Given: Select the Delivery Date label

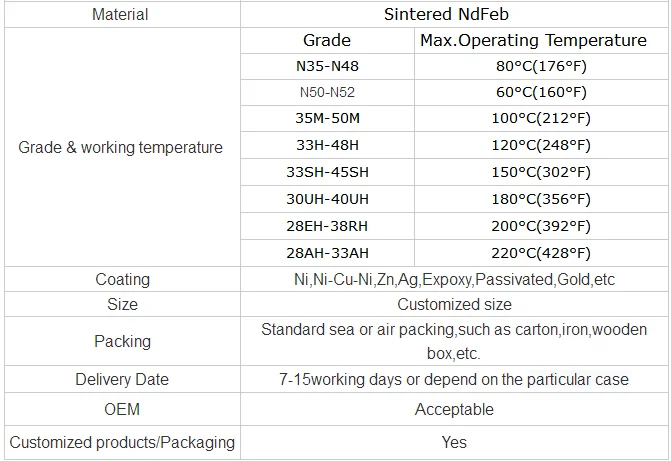Looking at the screenshot, I should 121,380.
